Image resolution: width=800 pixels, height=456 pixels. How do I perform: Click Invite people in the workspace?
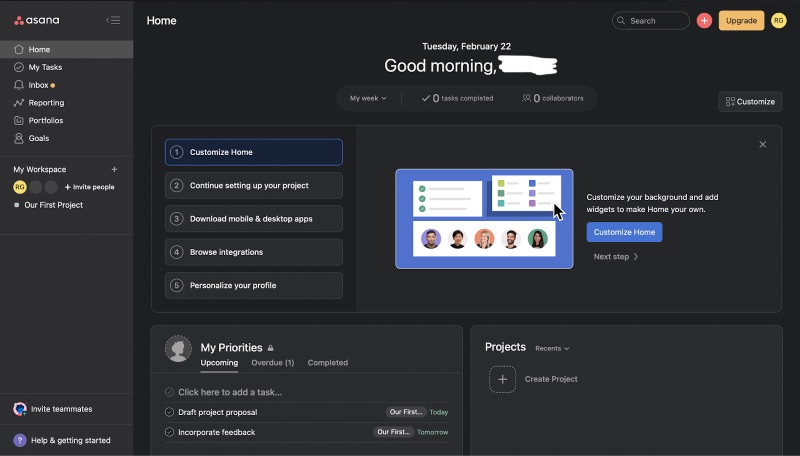tap(89, 187)
